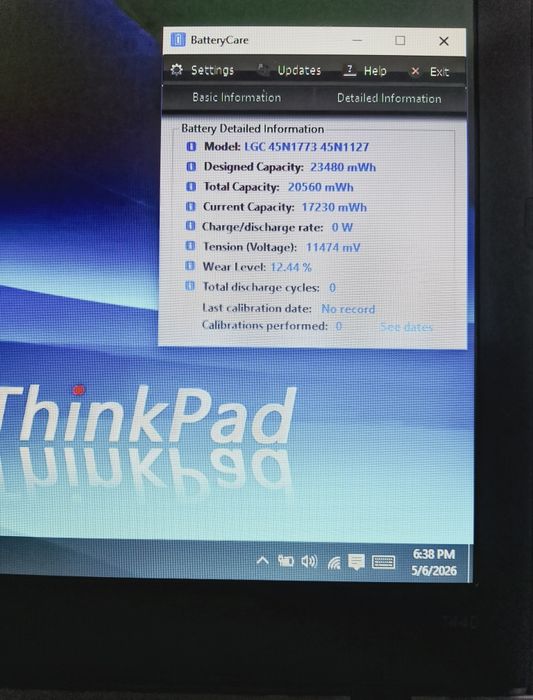This screenshot has width=533, height=700.
Task: Click the battery icon beside Tension (Voltage)
Action: click(x=190, y=246)
